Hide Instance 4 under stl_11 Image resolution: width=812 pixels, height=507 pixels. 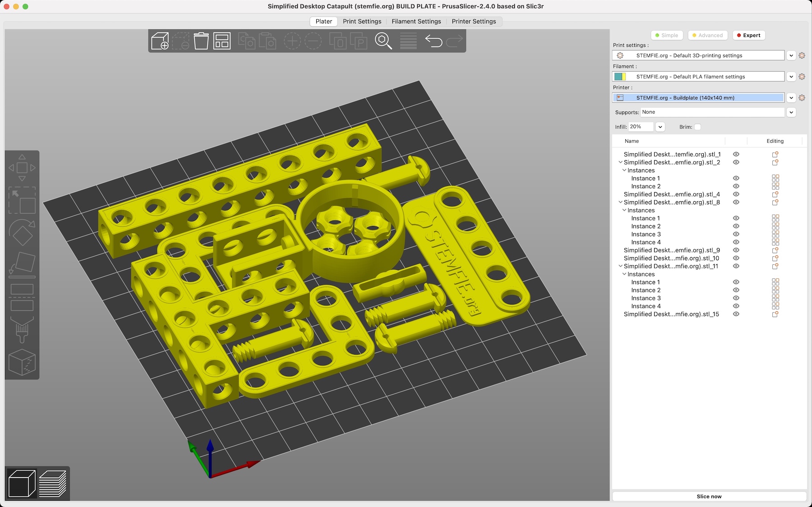(x=736, y=306)
